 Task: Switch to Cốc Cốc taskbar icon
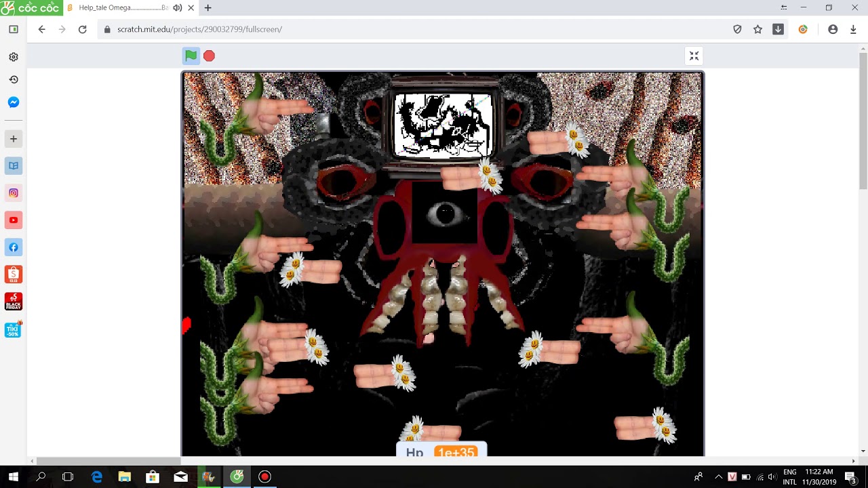(237, 477)
